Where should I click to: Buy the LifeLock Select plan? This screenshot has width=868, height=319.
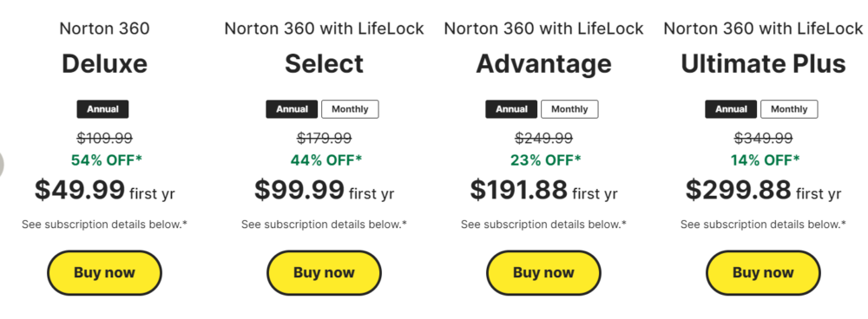coord(324,273)
